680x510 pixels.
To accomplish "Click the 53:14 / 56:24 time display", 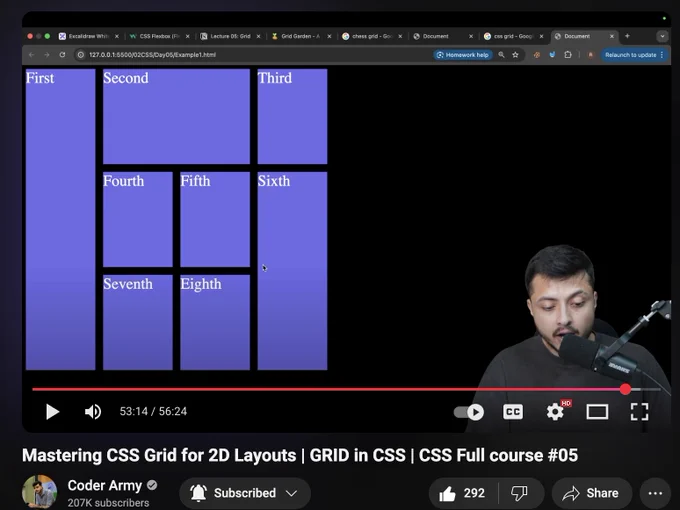I will click(x=153, y=411).
